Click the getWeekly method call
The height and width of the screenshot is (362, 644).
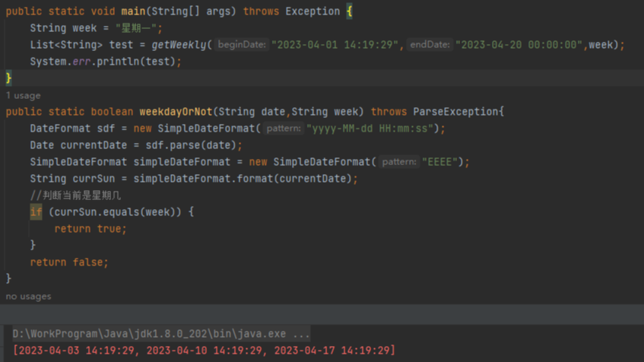[x=179, y=44]
